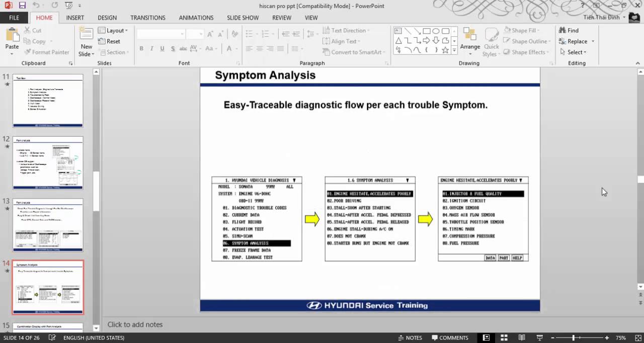Expand the shapes gallery More button

pos(454,50)
